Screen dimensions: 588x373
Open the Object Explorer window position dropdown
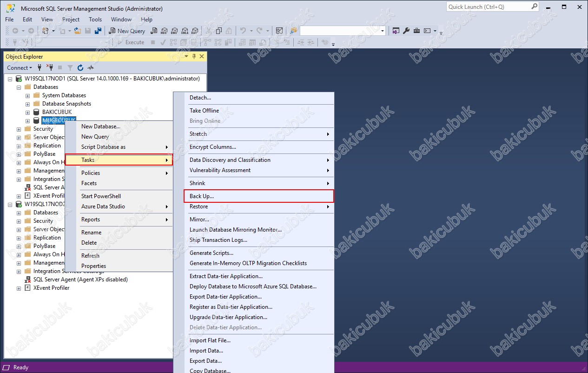[186, 56]
